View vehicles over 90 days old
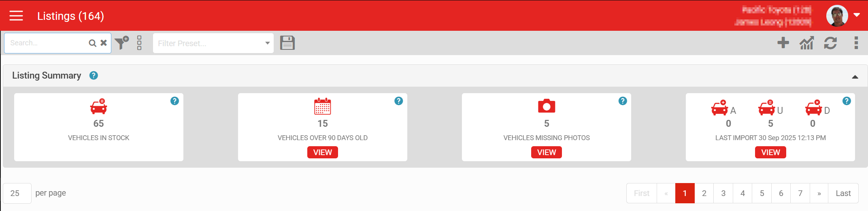 pos(322,152)
